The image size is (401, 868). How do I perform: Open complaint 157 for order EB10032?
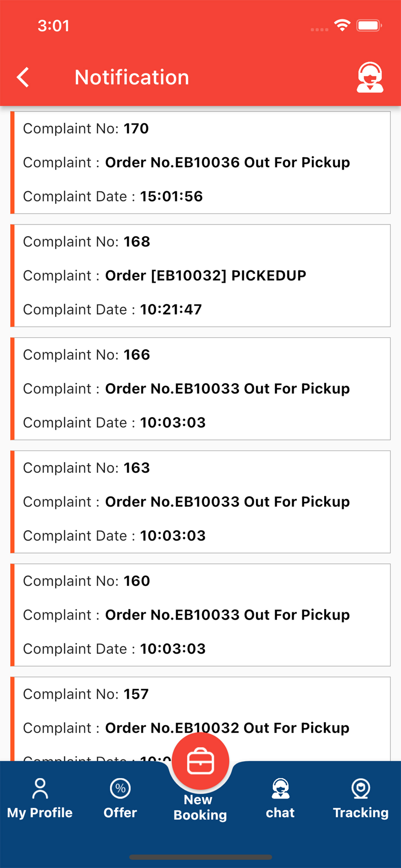click(x=200, y=719)
